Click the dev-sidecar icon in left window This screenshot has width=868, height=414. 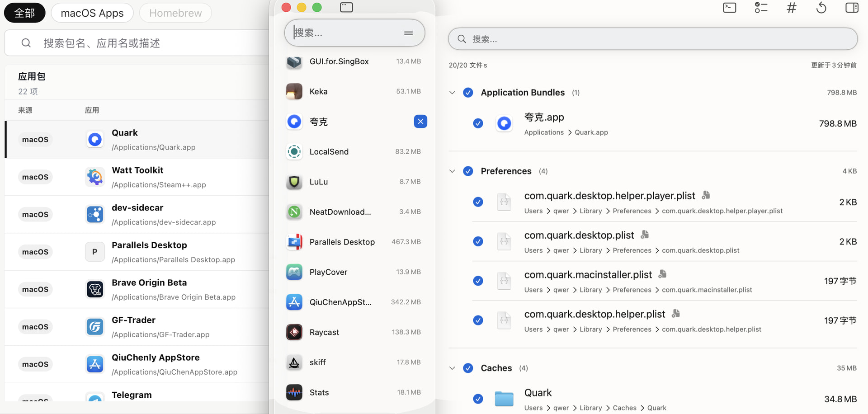click(95, 214)
